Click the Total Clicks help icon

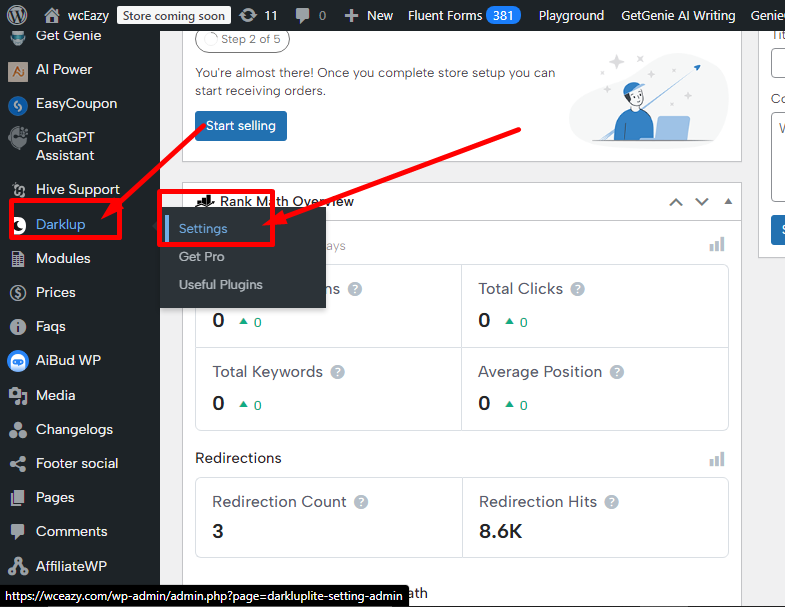[577, 289]
